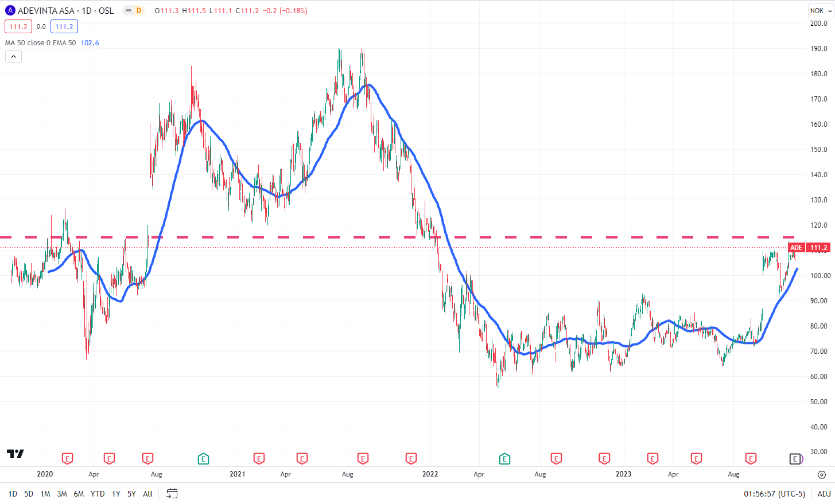This screenshot has height=504, width=835.
Task: Select the 5Y date range
Action: (131, 494)
